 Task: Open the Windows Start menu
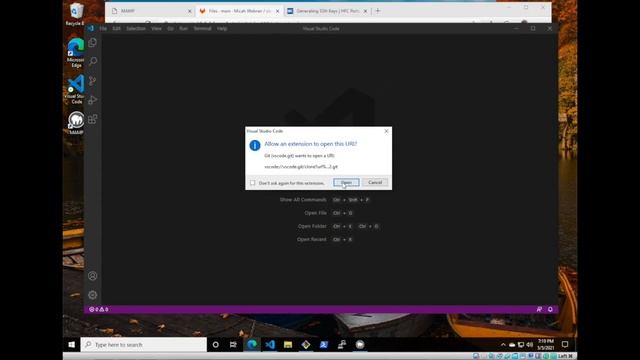pyautogui.click(x=71, y=344)
